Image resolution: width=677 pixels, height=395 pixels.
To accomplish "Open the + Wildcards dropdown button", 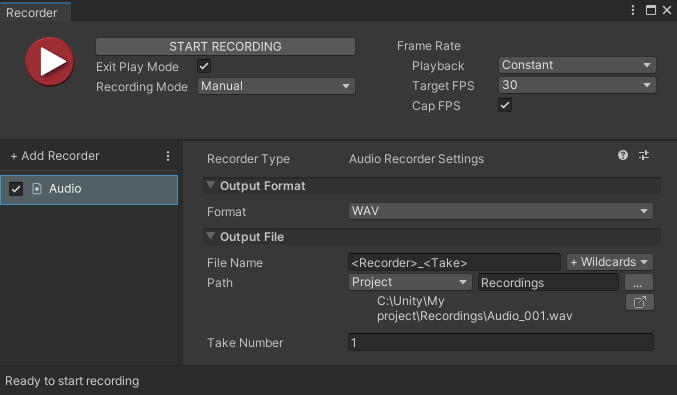I will 609,262.
